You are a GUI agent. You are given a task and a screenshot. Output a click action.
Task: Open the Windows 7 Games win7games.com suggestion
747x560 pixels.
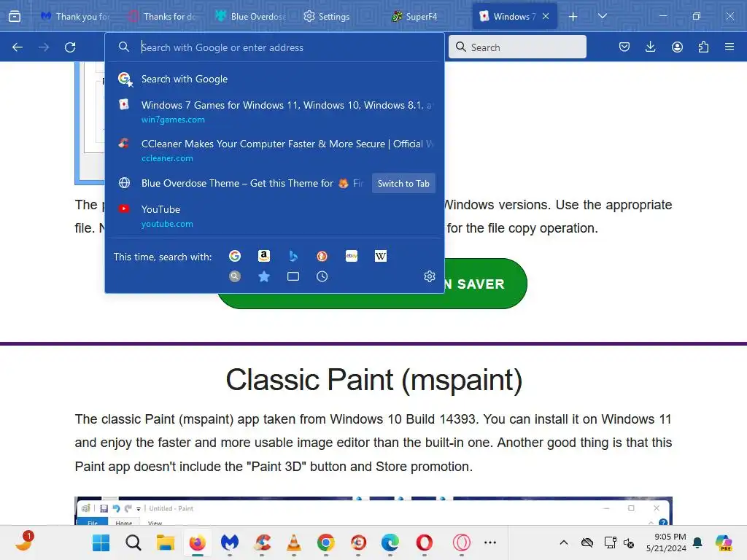click(x=275, y=112)
